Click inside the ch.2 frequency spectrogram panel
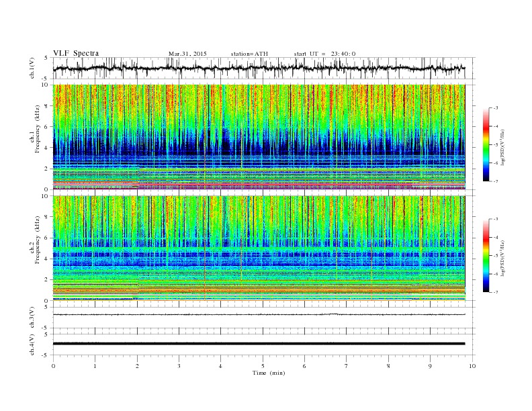532x411 pixels. pyautogui.click(x=259, y=248)
